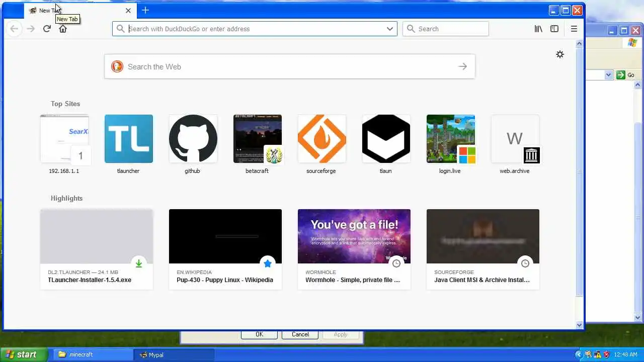
Task: Click the Top Sites section heading
Action: (x=65, y=104)
